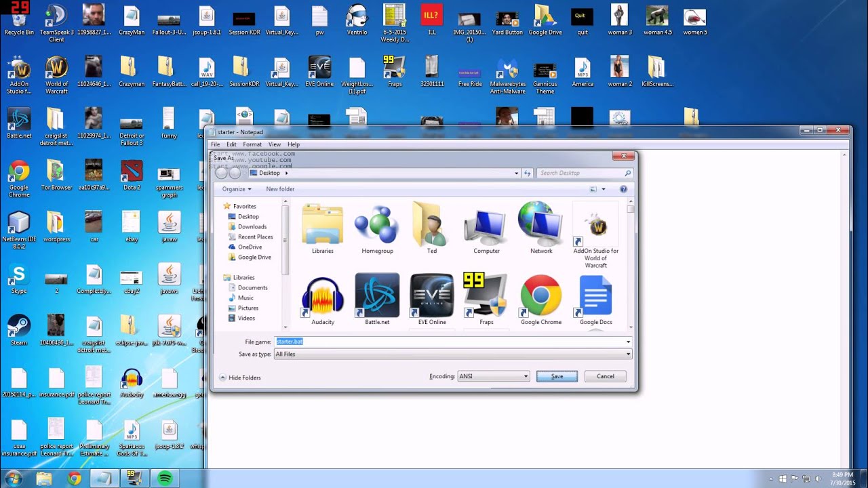Screen dimensions: 868x488
Task: Select Videos under Libraries
Action: (x=246, y=318)
